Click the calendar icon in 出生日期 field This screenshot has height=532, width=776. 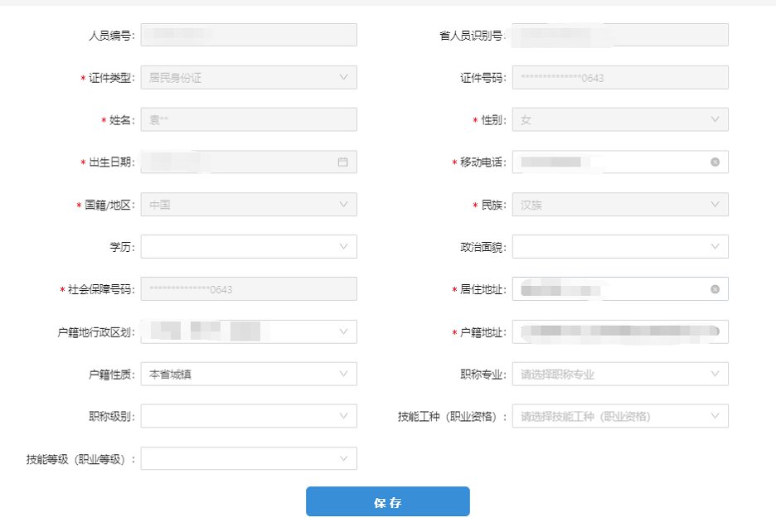pos(342,162)
